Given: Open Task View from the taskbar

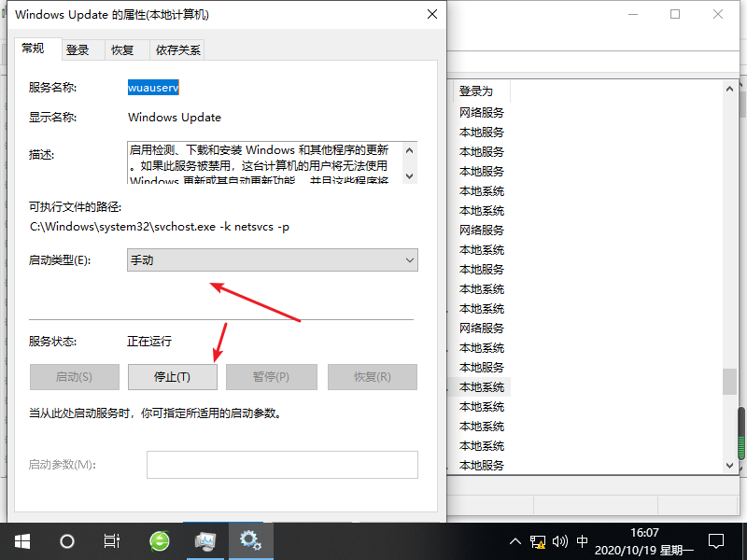Looking at the screenshot, I should tap(111, 540).
